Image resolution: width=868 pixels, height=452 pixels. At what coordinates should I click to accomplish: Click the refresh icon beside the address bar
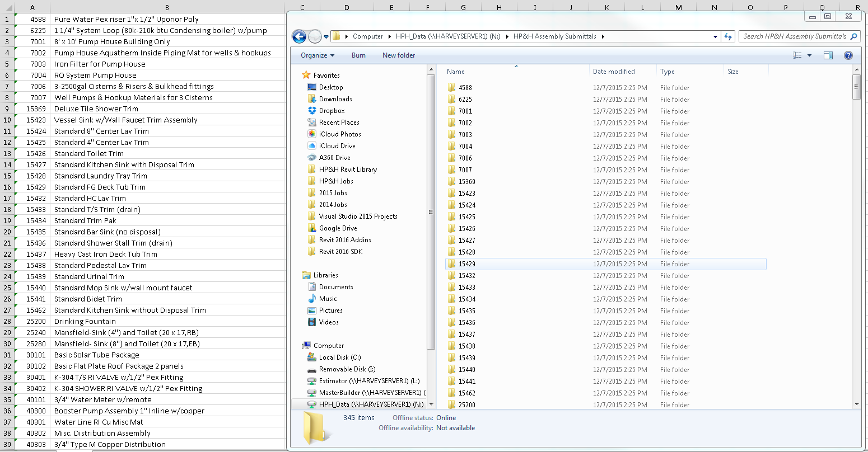tap(728, 36)
